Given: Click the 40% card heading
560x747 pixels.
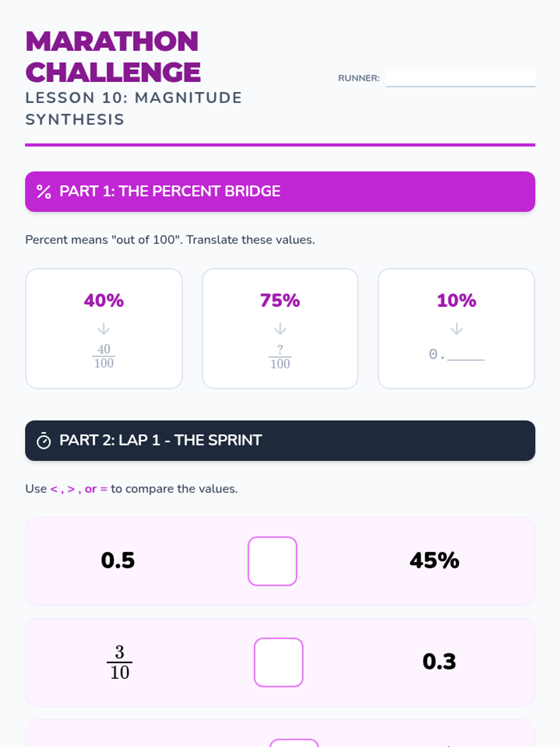Looking at the screenshot, I should coord(104,301).
